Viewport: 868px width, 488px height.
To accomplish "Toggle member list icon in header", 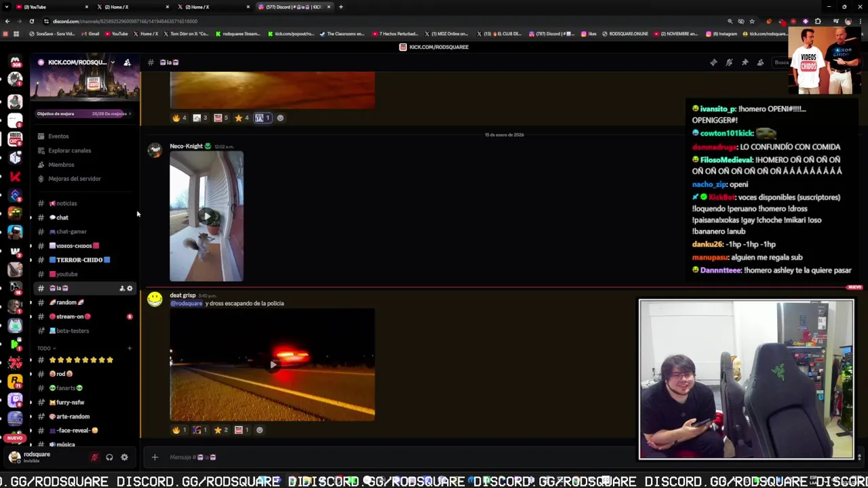I will [x=760, y=62].
